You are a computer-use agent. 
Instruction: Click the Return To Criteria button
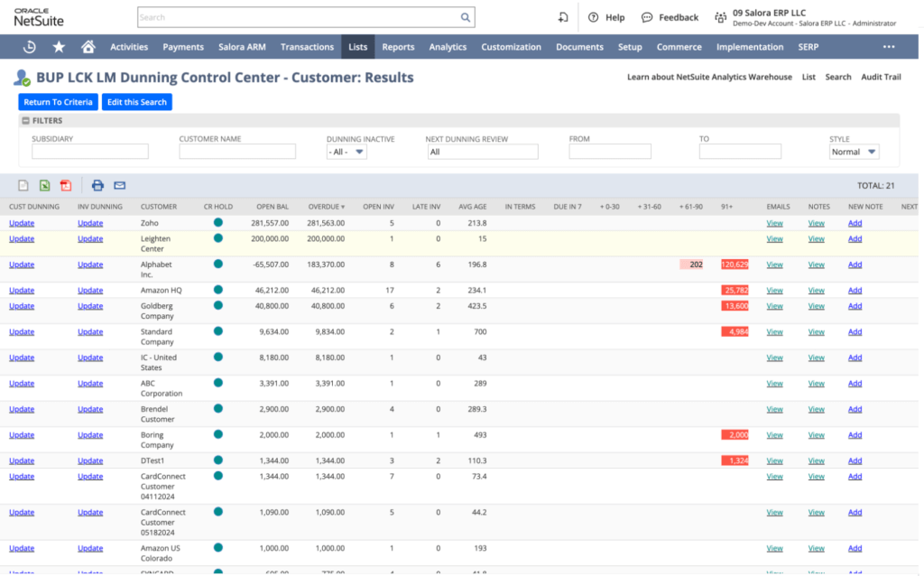point(58,102)
